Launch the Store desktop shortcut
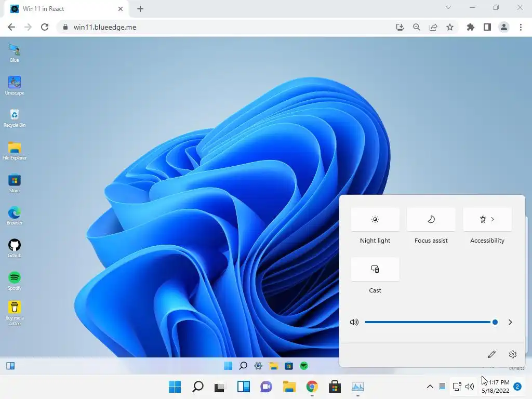The image size is (532, 399). [x=14, y=183]
